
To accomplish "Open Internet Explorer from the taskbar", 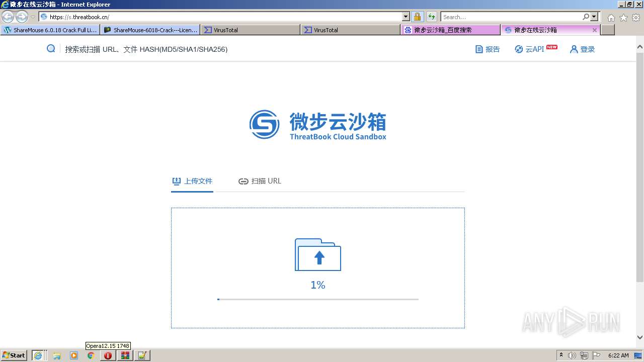I will coord(38,355).
